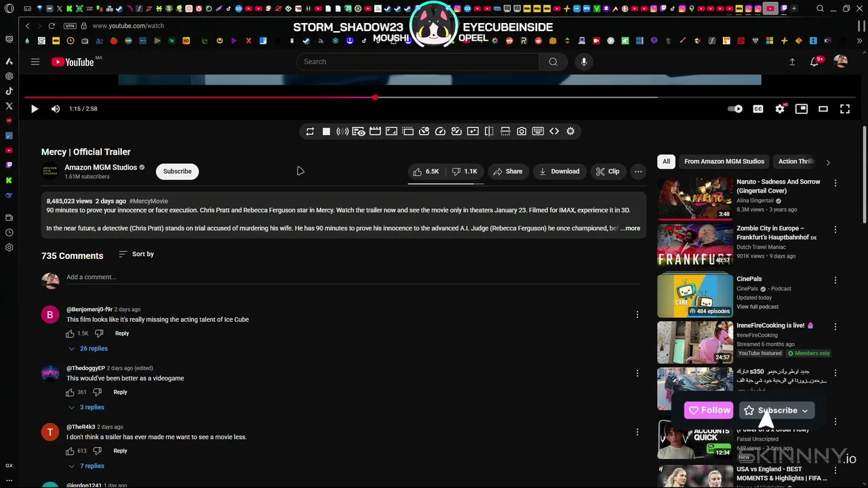Select the All chip
868x488 pixels.
click(667, 161)
